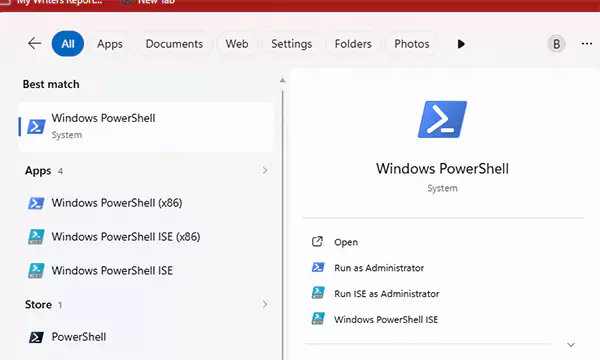Select the All filter tab

(68, 44)
